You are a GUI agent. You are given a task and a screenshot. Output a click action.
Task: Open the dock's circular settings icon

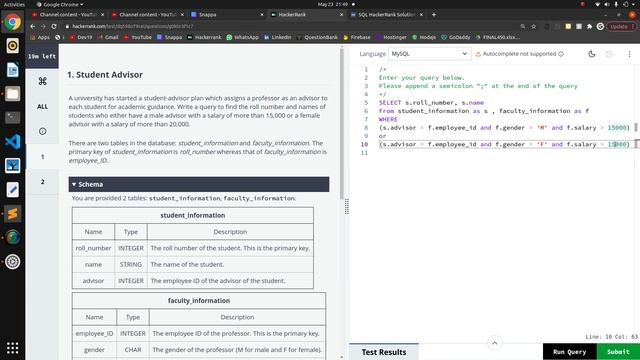click(13, 262)
